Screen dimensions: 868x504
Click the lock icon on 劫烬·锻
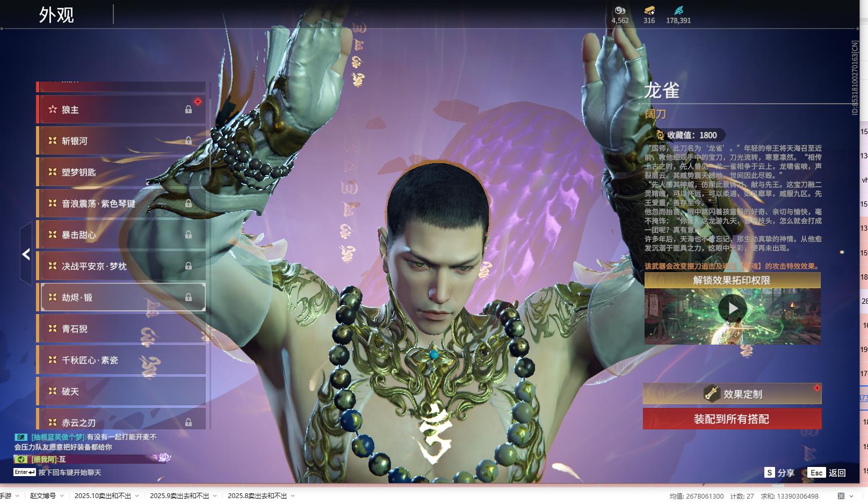[189, 297]
